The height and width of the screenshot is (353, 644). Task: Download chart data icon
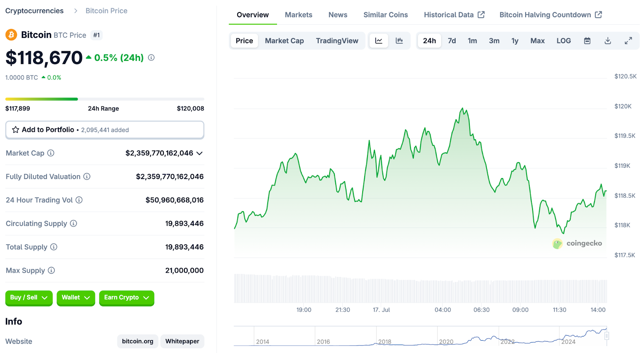pos(608,41)
